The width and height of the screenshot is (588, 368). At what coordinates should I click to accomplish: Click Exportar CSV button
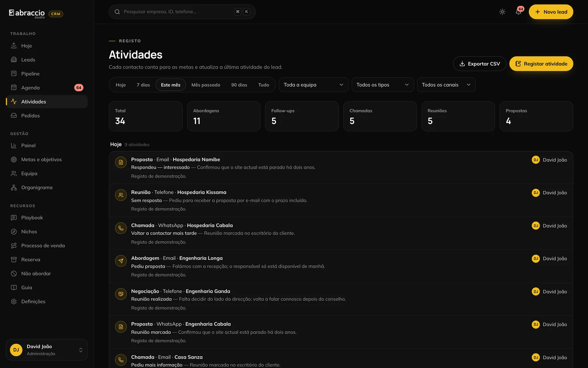click(x=480, y=64)
